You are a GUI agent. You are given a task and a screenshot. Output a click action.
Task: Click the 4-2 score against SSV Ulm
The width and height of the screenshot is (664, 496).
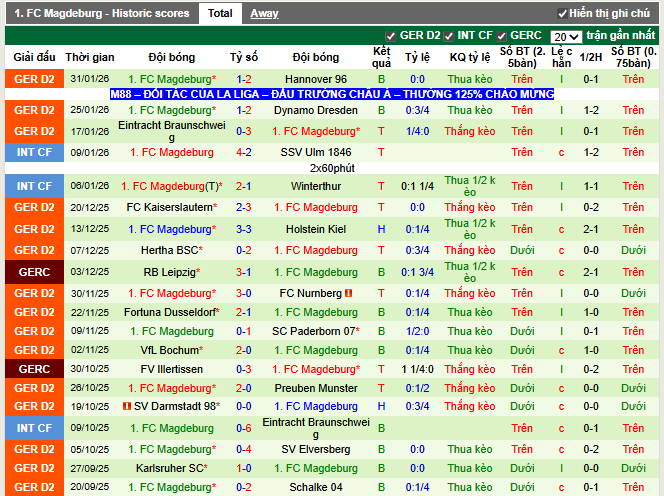click(x=243, y=152)
